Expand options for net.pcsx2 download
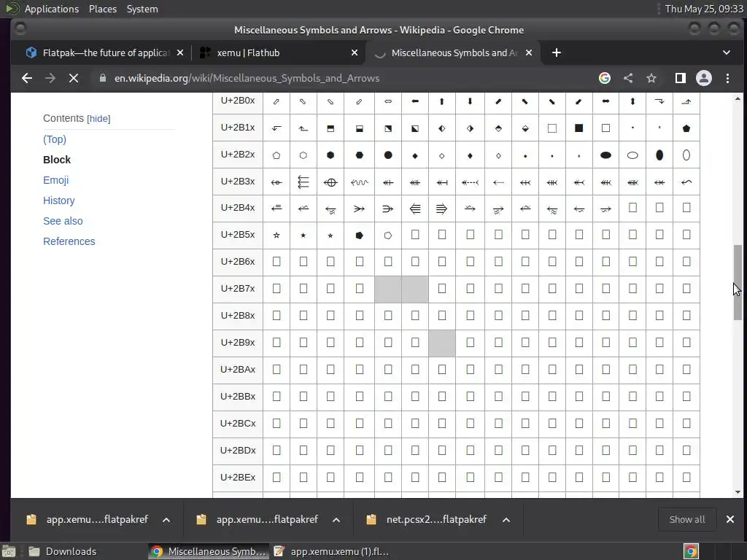Screen dimensions: 747x560 coord(506,519)
